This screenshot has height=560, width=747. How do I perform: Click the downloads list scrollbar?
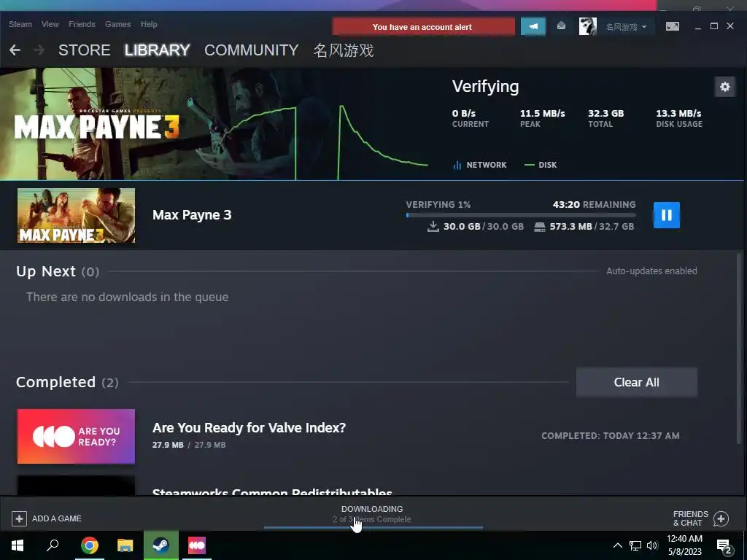[x=739, y=349]
